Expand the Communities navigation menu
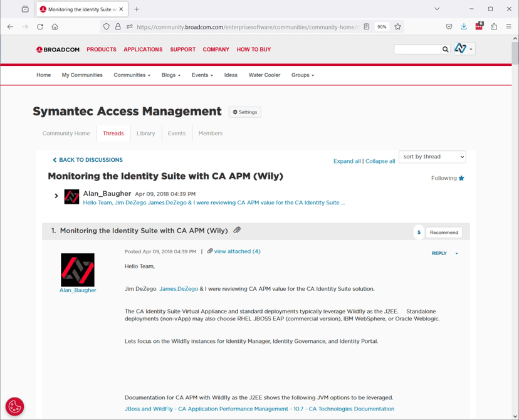 point(132,75)
